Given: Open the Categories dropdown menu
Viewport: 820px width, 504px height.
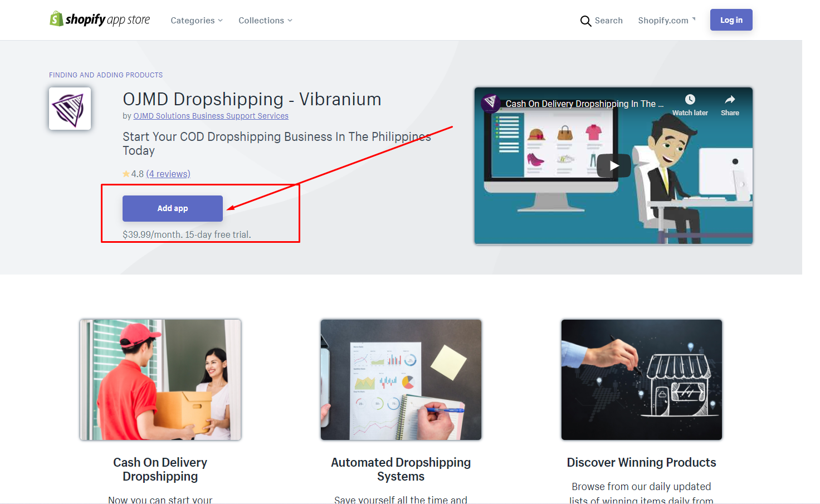Looking at the screenshot, I should click(x=197, y=21).
